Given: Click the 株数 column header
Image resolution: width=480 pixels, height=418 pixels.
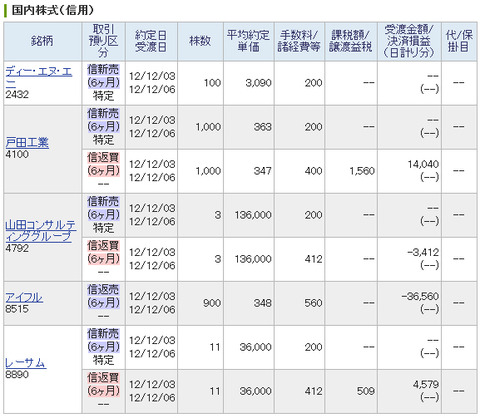Looking at the screenshot, I should (200, 41).
